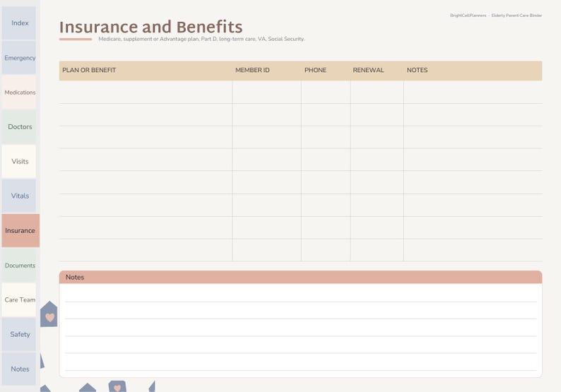Click the NOTES column header
Screen dimensions: 561x392
click(417, 70)
